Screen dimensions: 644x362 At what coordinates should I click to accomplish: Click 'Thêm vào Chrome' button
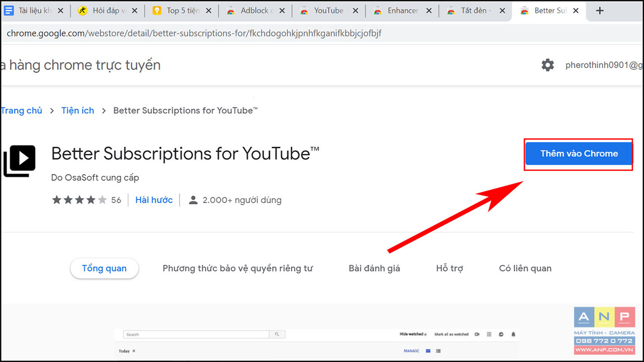click(x=579, y=154)
